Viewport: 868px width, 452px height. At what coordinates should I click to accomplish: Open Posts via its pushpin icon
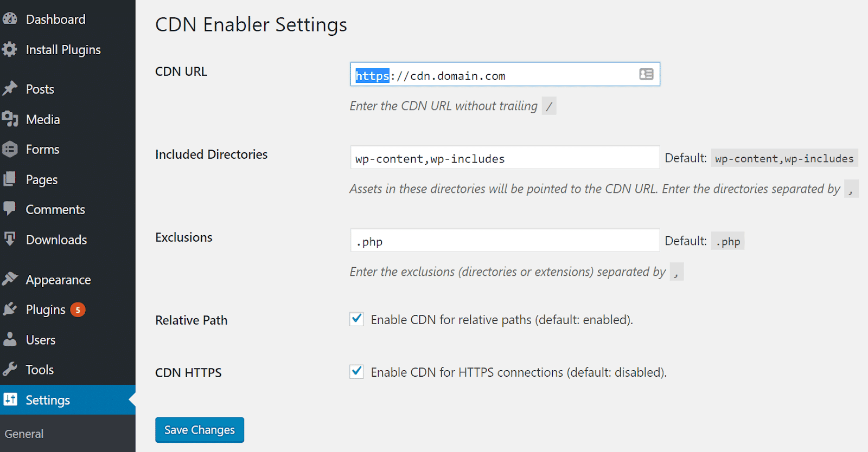[x=11, y=88]
